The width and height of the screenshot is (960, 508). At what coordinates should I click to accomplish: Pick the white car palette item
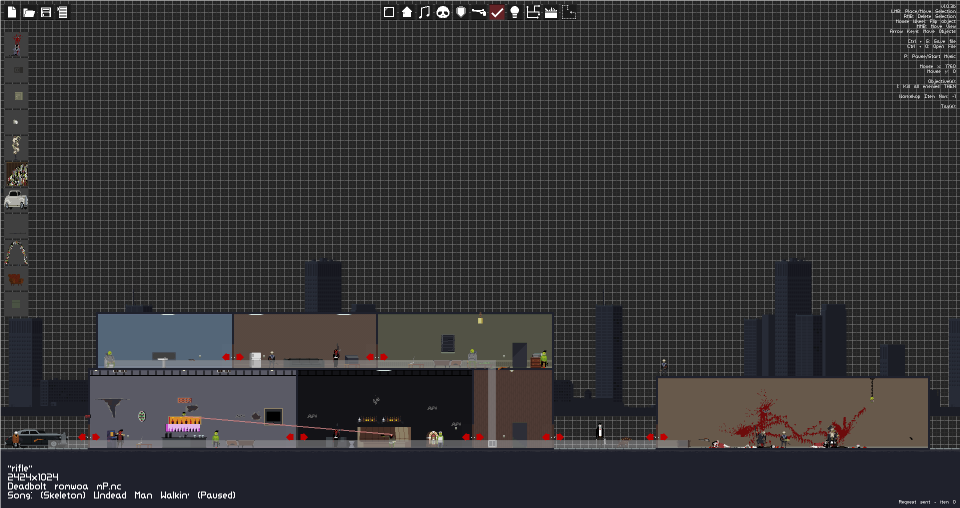(17, 200)
